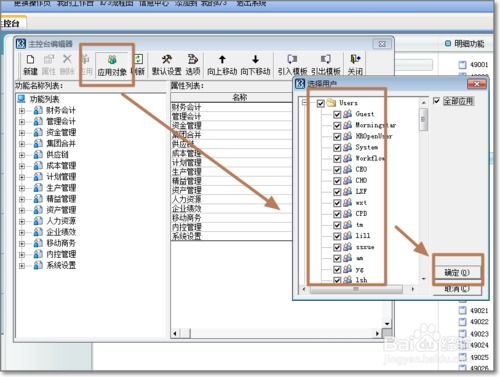
Task: Click the 取消 cancel button
Action: 457,289
